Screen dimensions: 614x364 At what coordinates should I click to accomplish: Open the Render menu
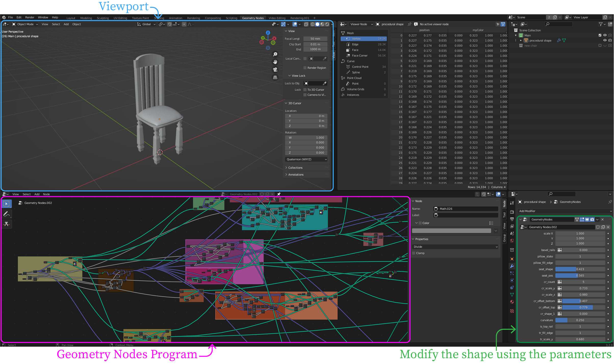30,17
